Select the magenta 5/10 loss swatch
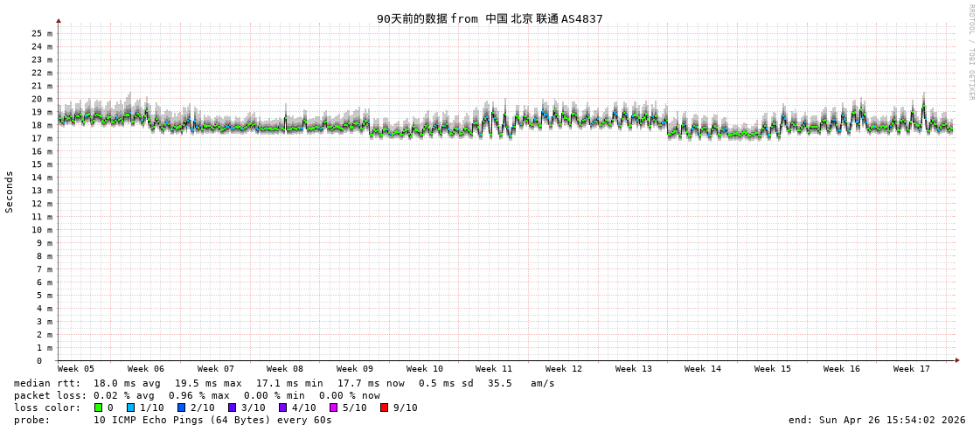 [x=333, y=408]
